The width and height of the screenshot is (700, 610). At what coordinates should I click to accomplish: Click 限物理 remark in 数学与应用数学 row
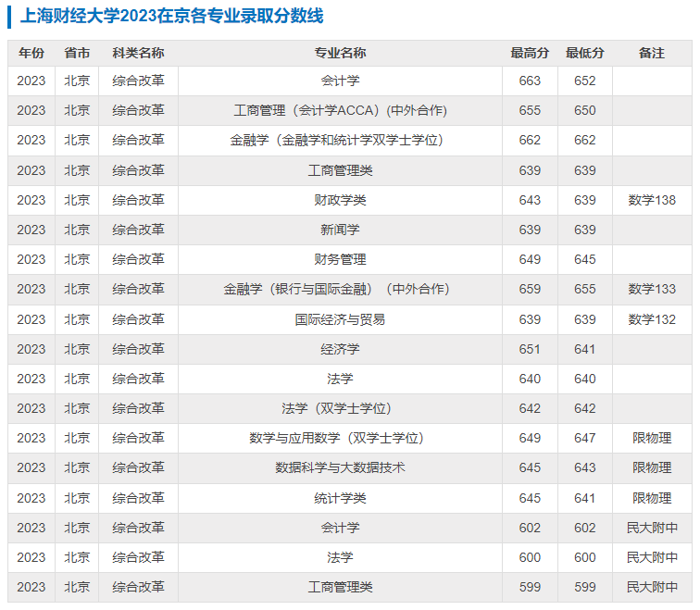(652, 438)
